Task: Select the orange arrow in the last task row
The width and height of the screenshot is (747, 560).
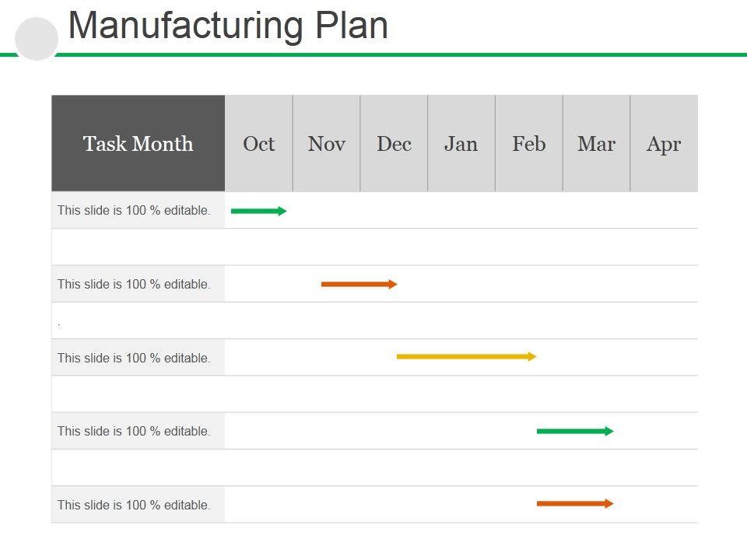Action: pos(574,504)
